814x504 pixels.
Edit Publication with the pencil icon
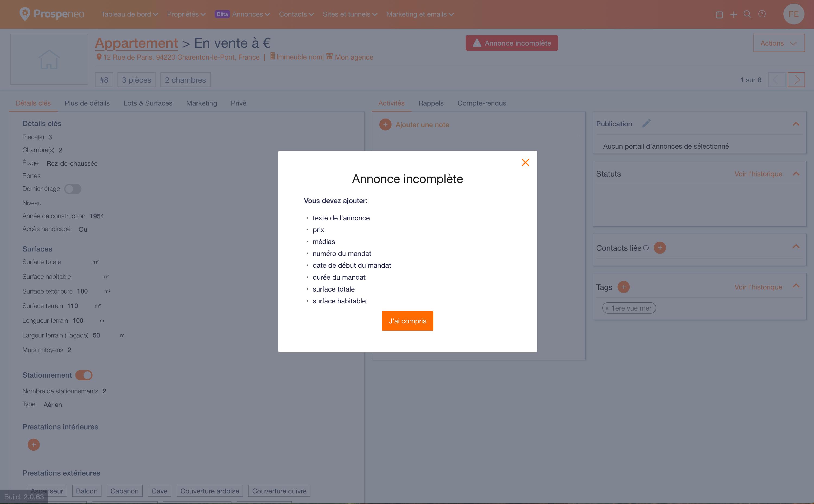(x=646, y=124)
